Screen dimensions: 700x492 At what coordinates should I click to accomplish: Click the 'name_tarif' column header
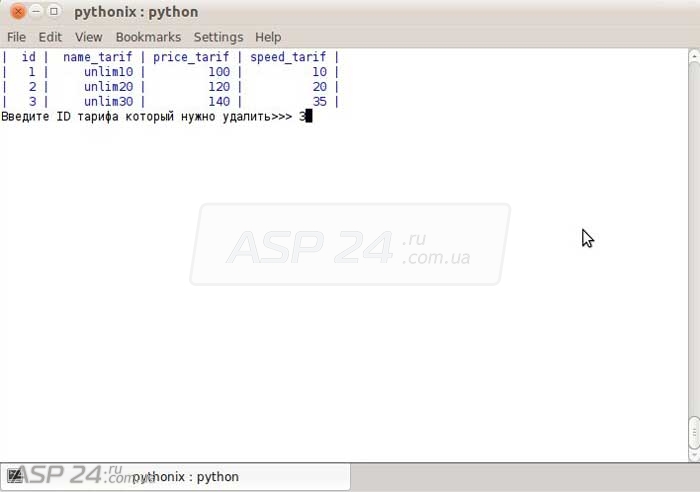pos(97,58)
